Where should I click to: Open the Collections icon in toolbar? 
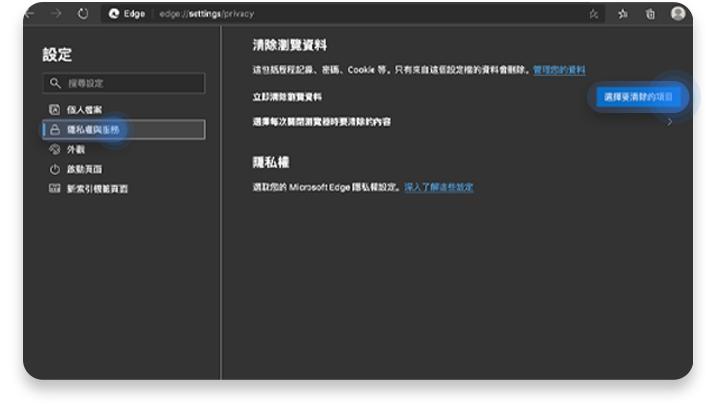coord(650,14)
